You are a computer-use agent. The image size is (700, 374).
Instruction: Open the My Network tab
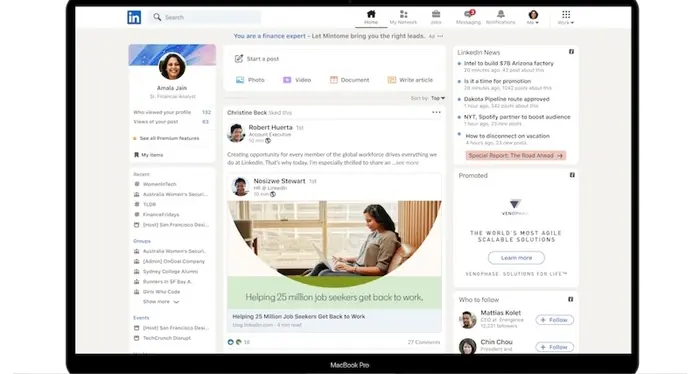(403, 17)
